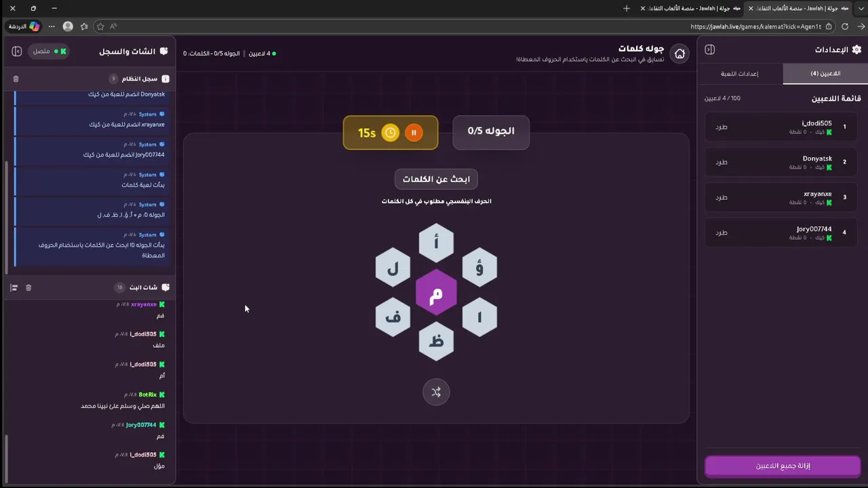868x488 pixels.
Task: Click the site info lock icon
Action: pyautogui.click(x=829, y=26)
